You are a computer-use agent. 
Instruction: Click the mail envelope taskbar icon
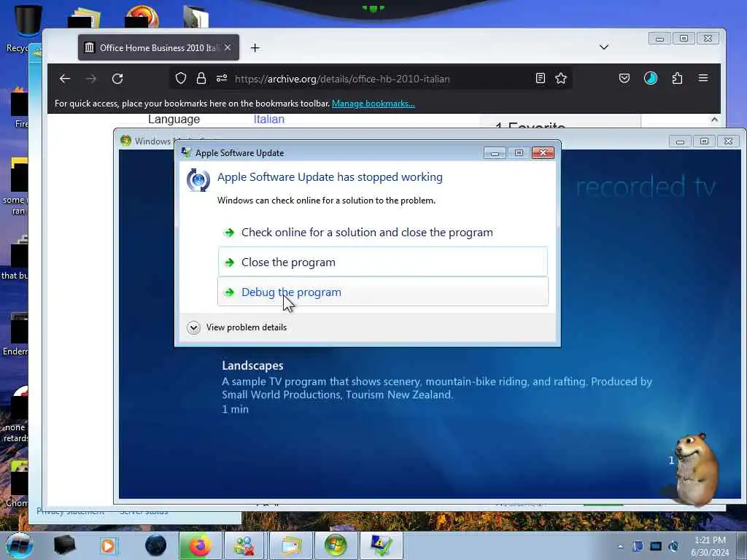[290, 545]
